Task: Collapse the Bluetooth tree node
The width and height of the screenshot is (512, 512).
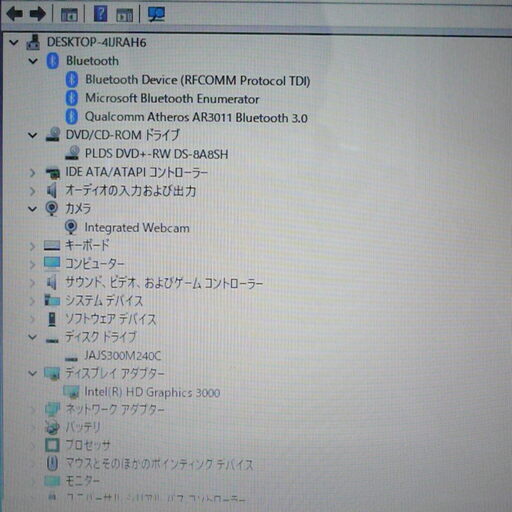Action: pos(33,61)
